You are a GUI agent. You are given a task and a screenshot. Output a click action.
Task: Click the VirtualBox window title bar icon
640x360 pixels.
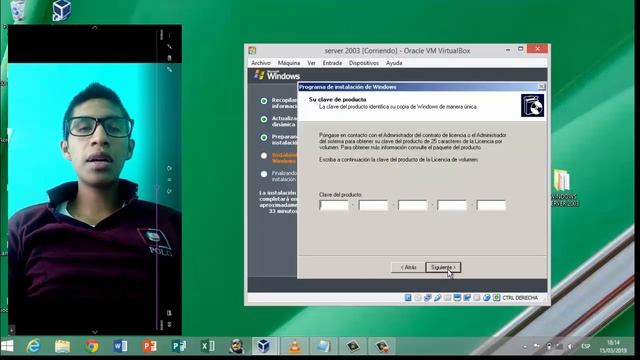[x=252, y=51]
